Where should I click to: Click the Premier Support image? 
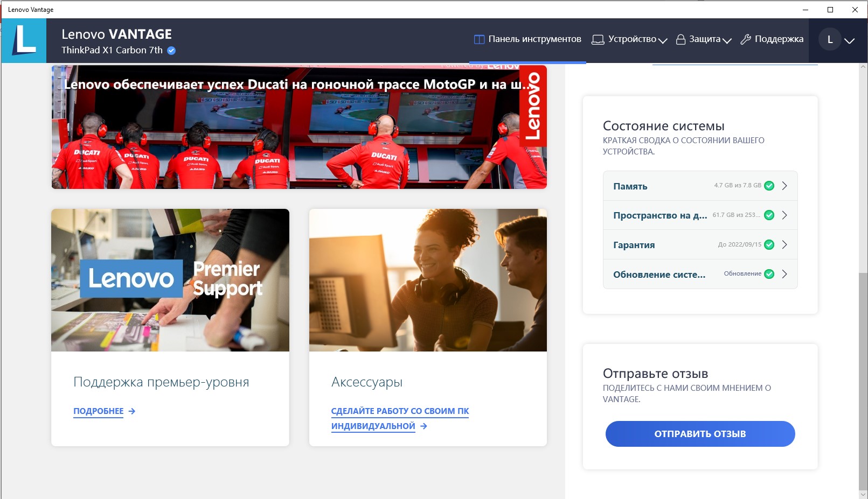point(170,280)
